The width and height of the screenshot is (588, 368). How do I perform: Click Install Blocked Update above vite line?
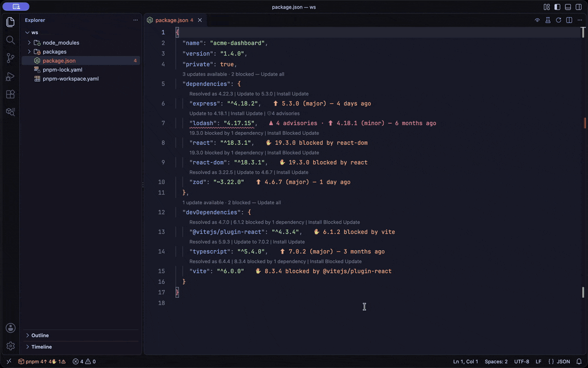(336, 262)
